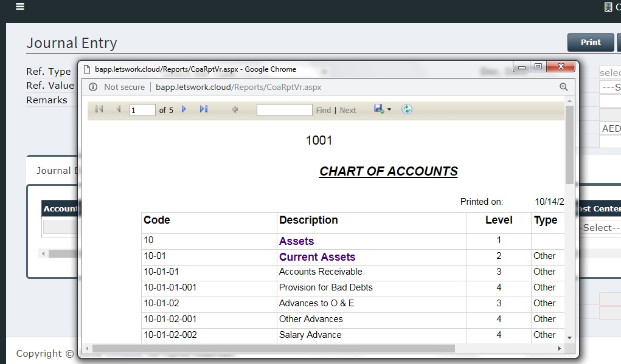
Task: Click the back to parent report arrow
Action: point(235,110)
